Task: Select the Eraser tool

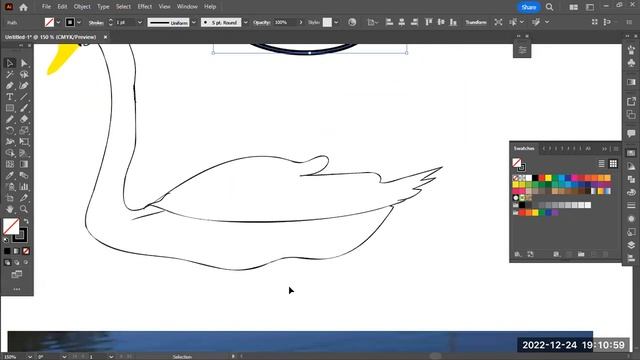Action: click(x=24, y=119)
